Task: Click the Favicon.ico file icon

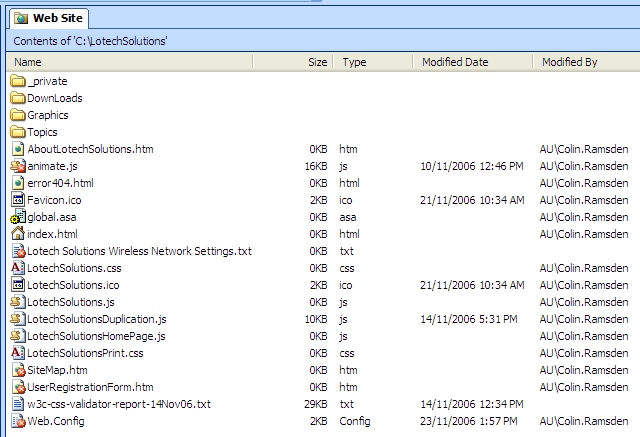Action: click(18, 200)
